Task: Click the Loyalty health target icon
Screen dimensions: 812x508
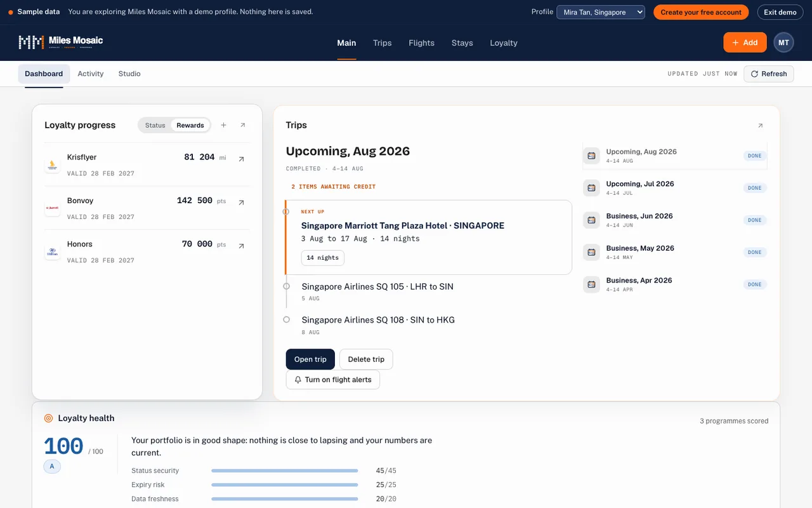Action: coord(48,418)
